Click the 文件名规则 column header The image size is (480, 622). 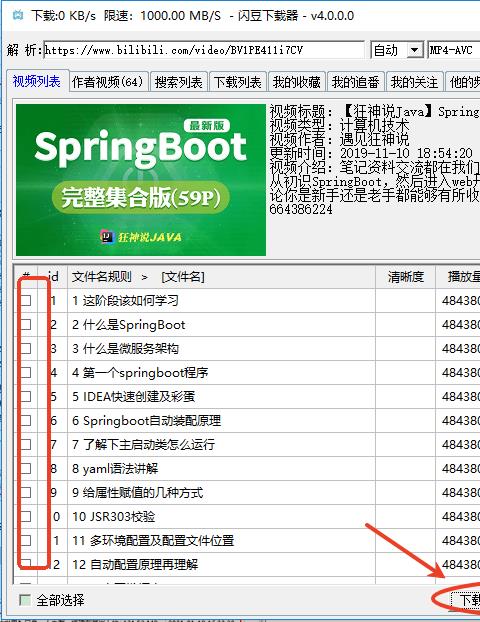click(221, 276)
